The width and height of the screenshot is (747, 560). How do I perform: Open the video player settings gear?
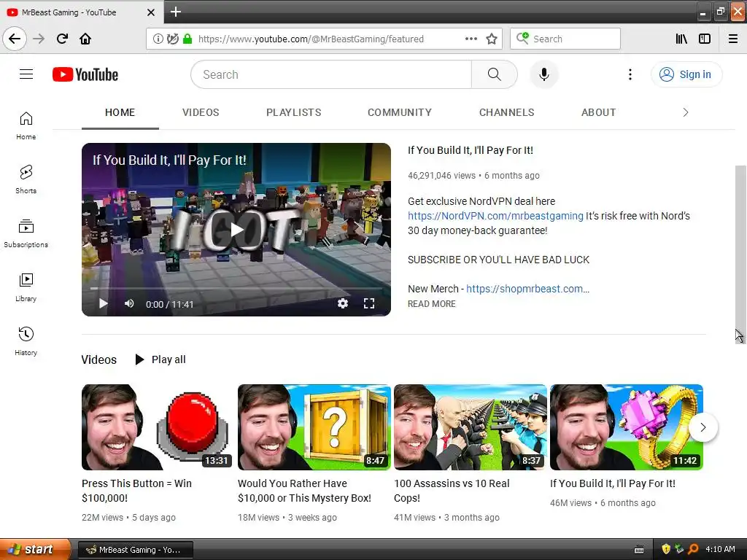343,303
